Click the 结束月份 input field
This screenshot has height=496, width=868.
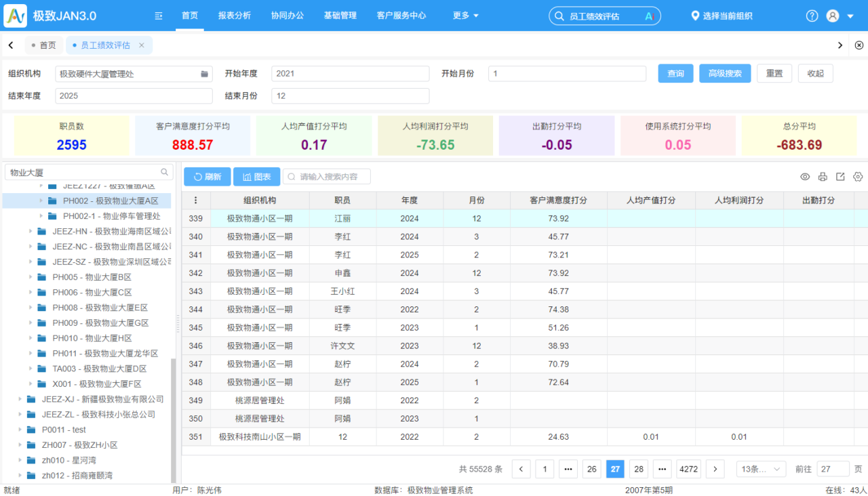tap(351, 96)
